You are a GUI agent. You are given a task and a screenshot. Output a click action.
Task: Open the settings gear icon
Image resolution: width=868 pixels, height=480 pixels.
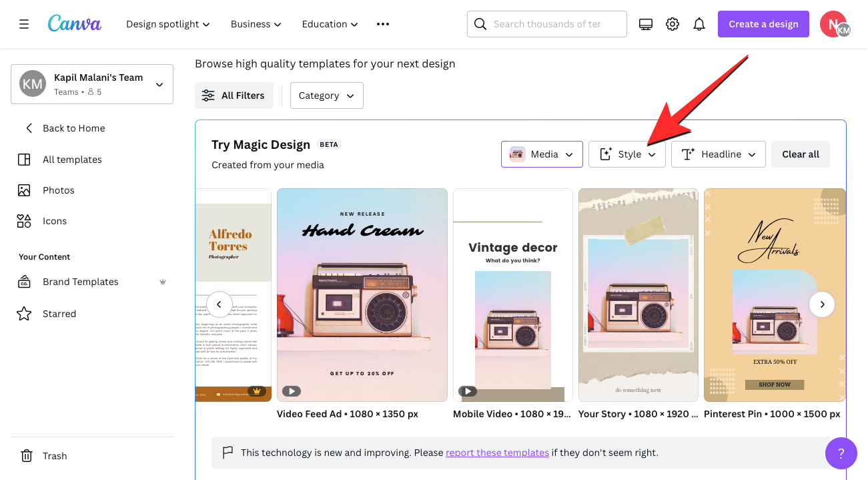(x=673, y=24)
